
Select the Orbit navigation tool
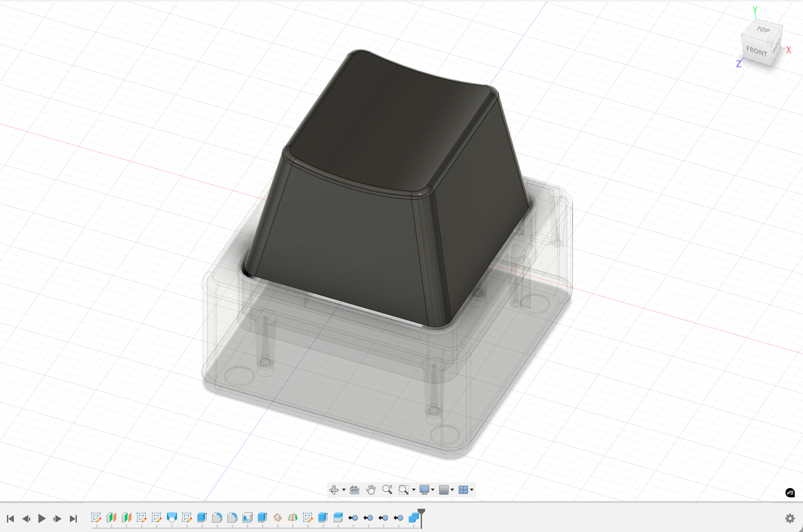point(334,490)
